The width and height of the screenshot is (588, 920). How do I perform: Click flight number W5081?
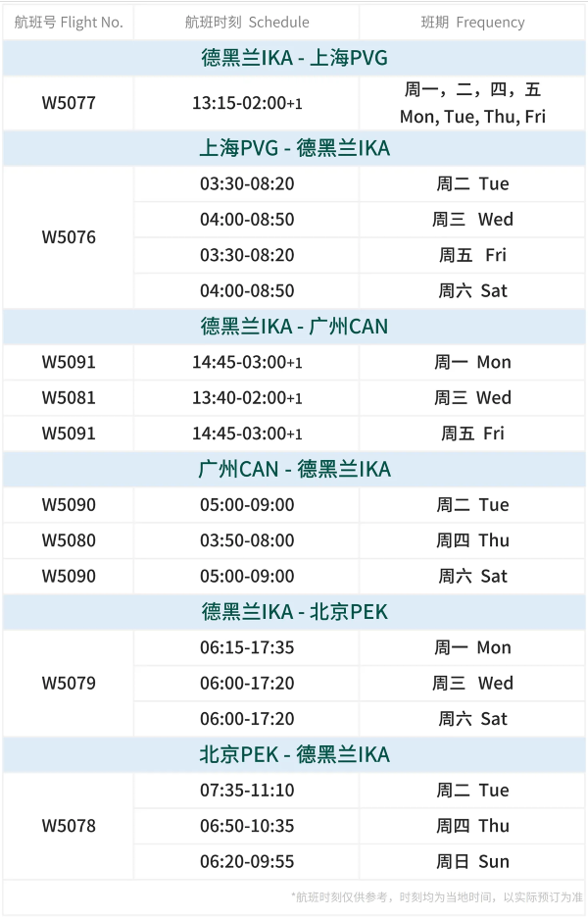coord(69,397)
